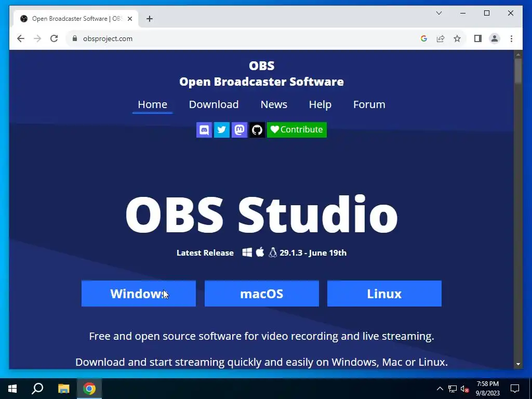Open the Help navigation item

[x=320, y=104]
